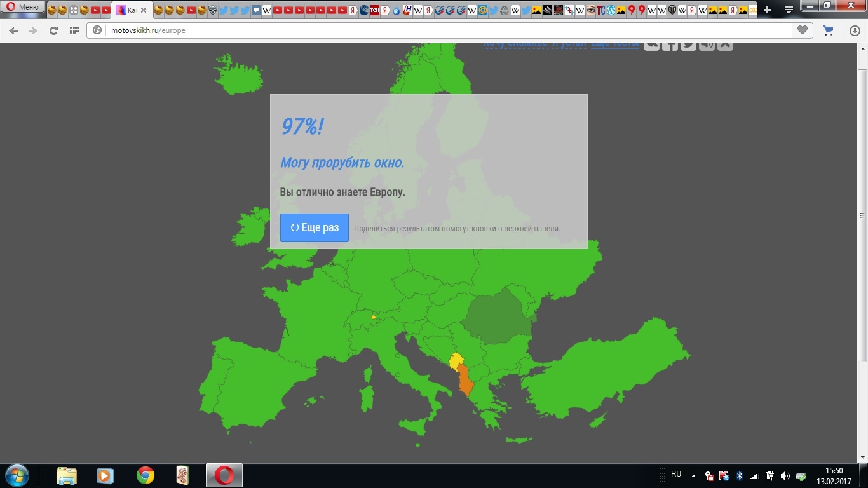The height and width of the screenshot is (488, 868).
Task: Click the Я устал link
Action: (569, 44)
